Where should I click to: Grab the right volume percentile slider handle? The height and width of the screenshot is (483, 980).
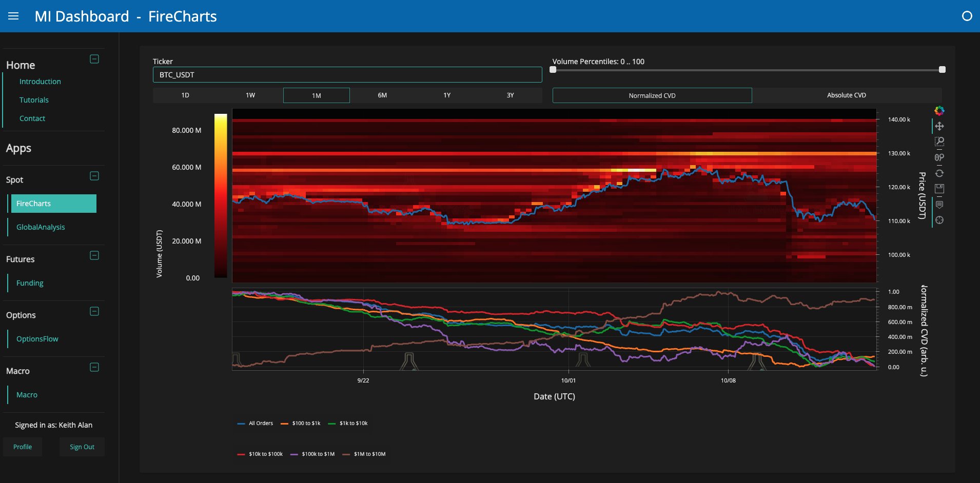(x=942, y=70)
